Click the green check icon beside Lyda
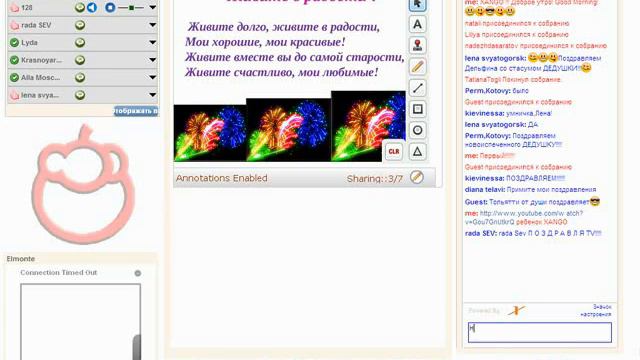This screenshot has height=360, width=640. [x=14, y=42]
